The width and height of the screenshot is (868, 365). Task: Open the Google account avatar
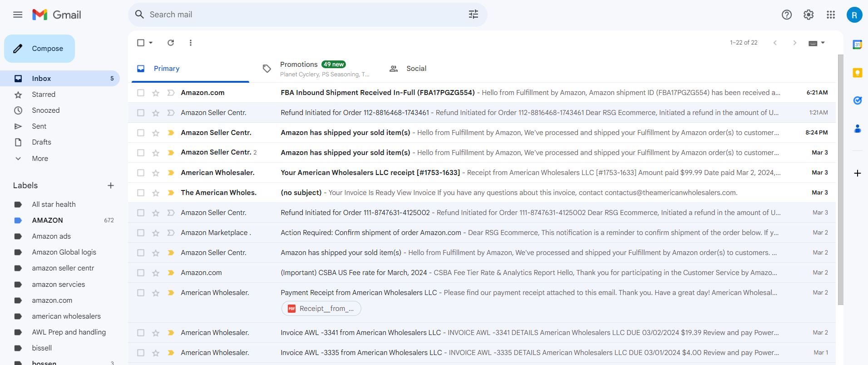coord(854,15)
